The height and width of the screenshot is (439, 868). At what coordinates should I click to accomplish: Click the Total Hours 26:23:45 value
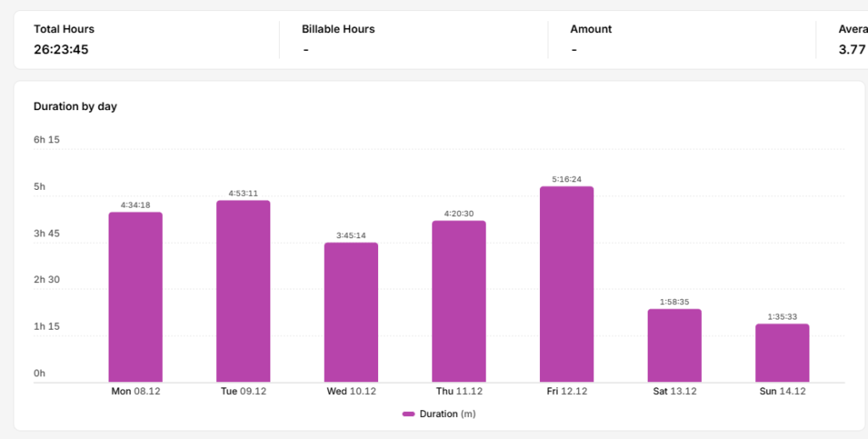61,49
